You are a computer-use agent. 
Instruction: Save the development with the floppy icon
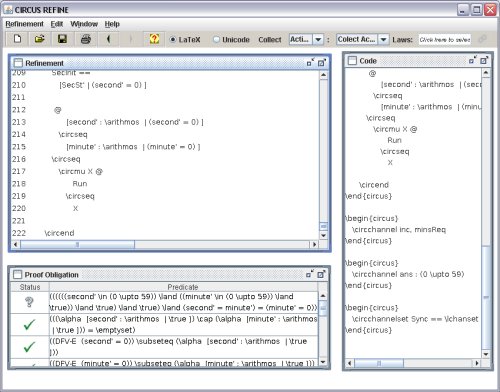[62, 39]
